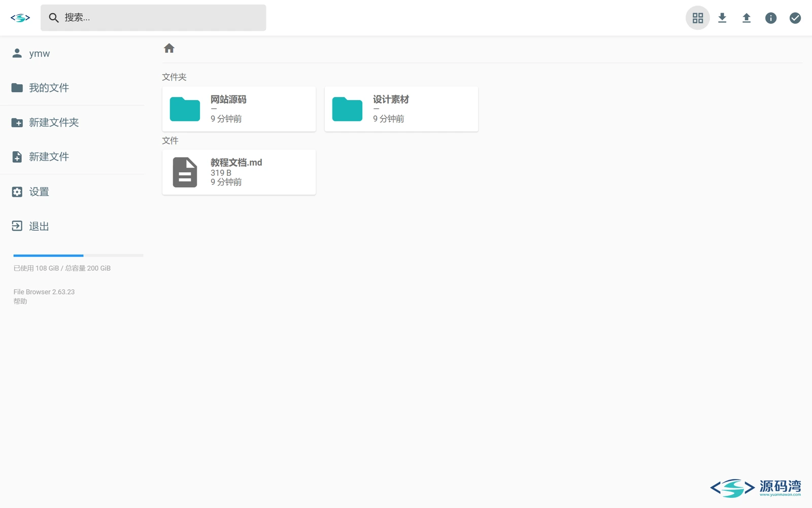The height and width of the screenshot is (508, 812).
Task: Click the folder icon beside 我的文件
Action: click(17, 88)
